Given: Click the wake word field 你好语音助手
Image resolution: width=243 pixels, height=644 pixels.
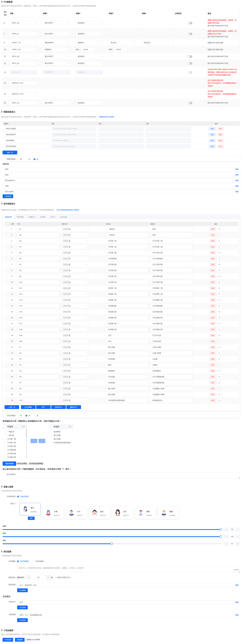Looking at the screenshot, I should click(26, 135).
